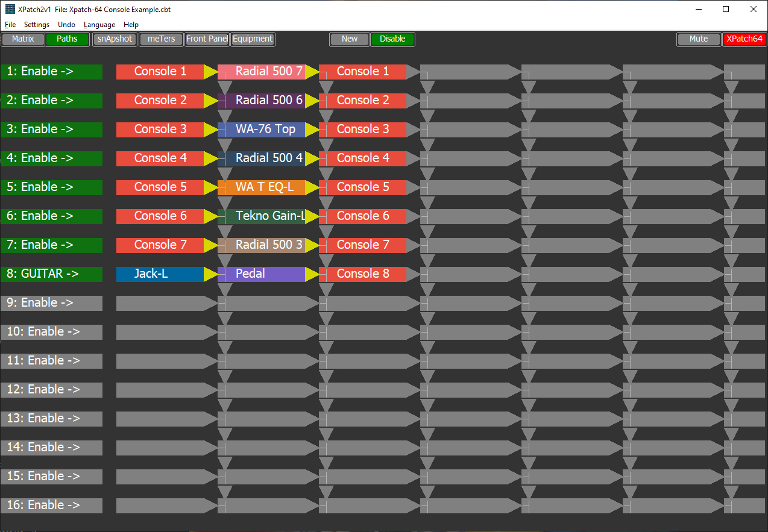This screenshot has width=768, height=532.
Task: Click yellow arrow after WA-76 Top
Action: coord(312,130)
